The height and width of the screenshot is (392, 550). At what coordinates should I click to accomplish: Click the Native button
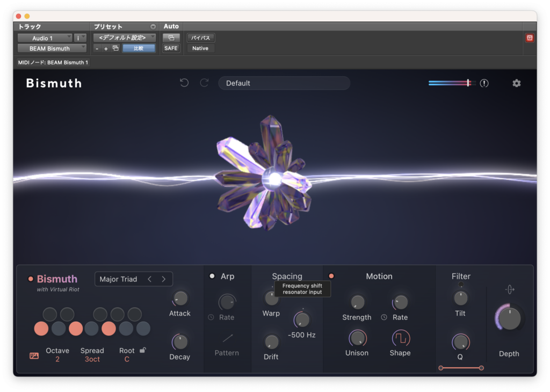coord(200,48)
